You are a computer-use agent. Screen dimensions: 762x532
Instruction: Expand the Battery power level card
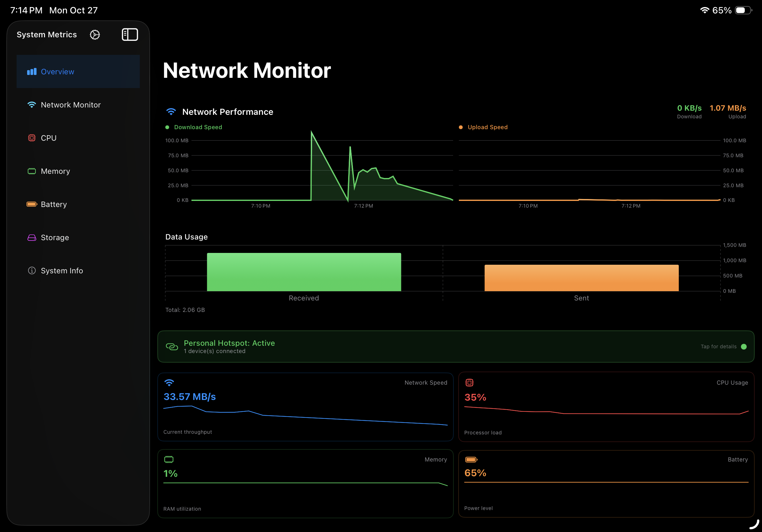tap(606, 484)
